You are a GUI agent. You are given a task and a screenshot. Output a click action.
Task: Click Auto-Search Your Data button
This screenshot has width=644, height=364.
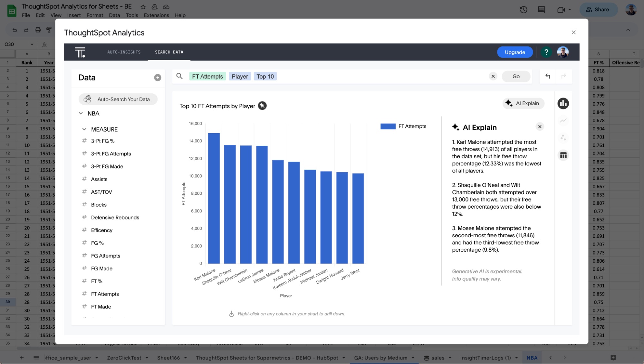[118, 99]
